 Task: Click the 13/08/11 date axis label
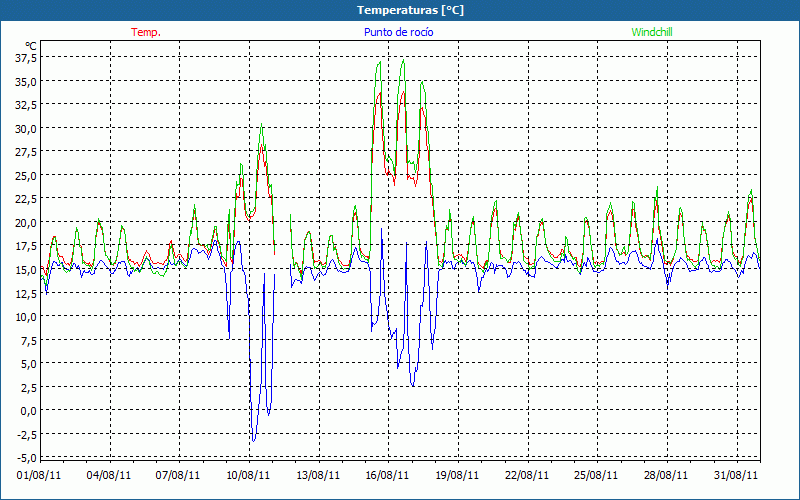[318, 475]
